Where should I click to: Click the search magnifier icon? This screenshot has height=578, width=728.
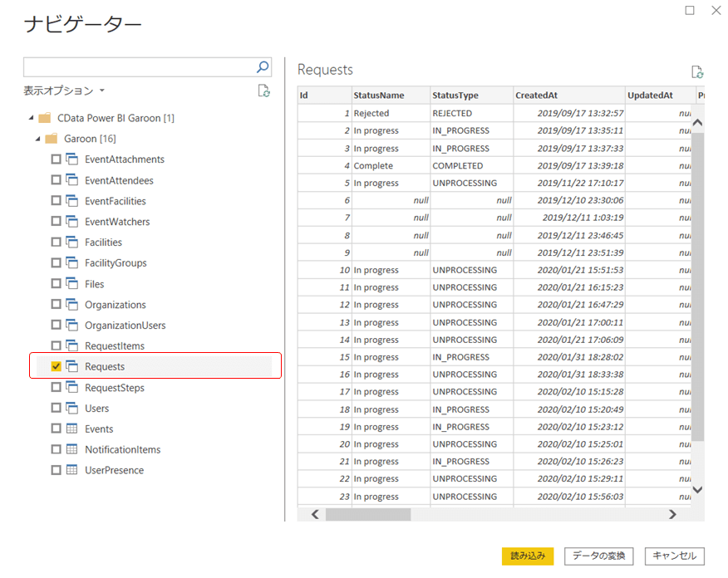point(263,67)
